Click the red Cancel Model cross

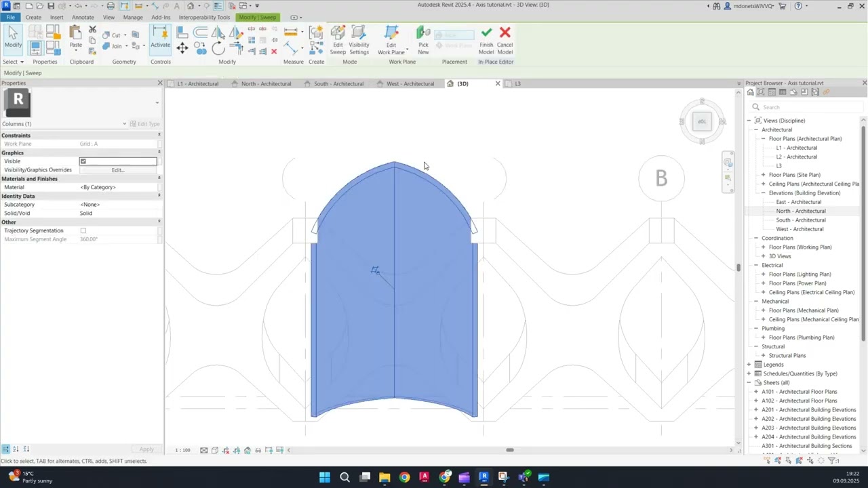pos(505,41)
